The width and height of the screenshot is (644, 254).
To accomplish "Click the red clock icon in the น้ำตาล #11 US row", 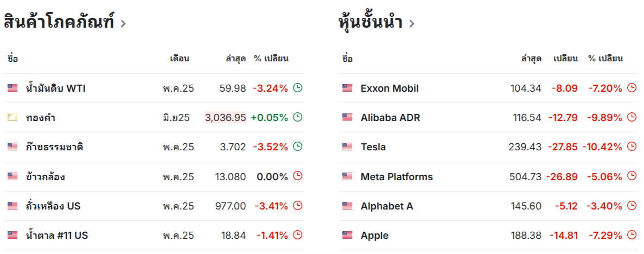I will [298, 234].
